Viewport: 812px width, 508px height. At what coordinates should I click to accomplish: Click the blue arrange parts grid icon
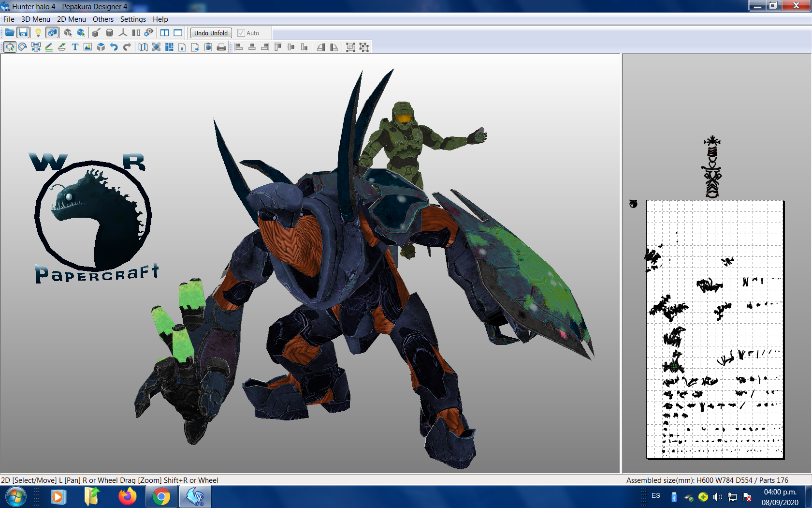169,47
